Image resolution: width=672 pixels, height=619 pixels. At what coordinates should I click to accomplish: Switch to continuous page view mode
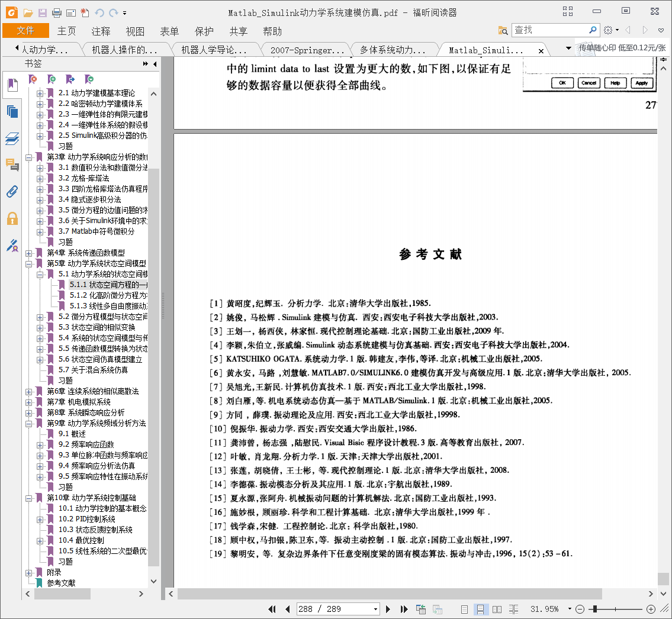point(480,609)
